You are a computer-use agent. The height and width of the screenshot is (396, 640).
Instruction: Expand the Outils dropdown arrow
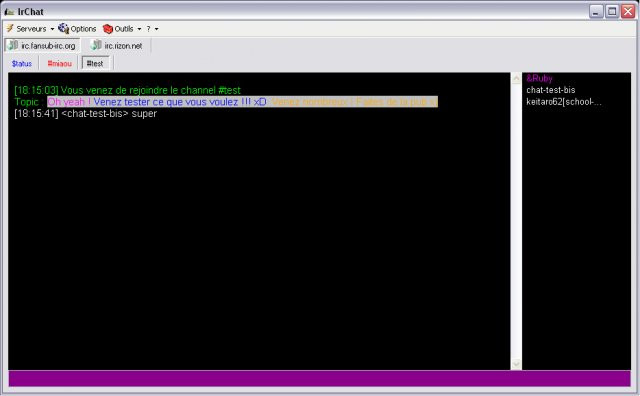tap(139, 29)
